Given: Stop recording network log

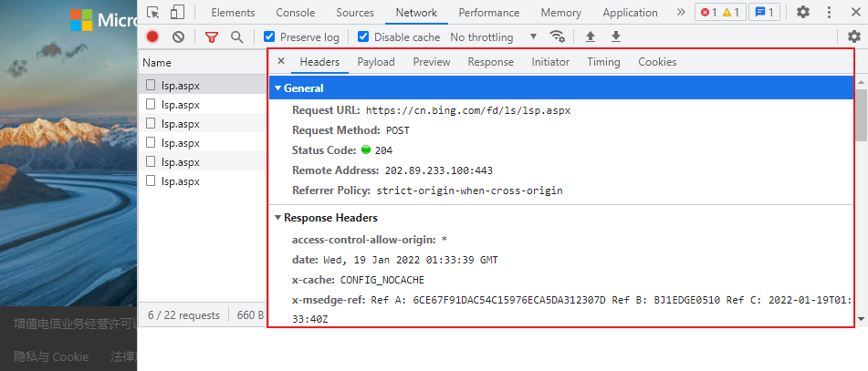Looking at the screenshot, I should coord(152,37).
